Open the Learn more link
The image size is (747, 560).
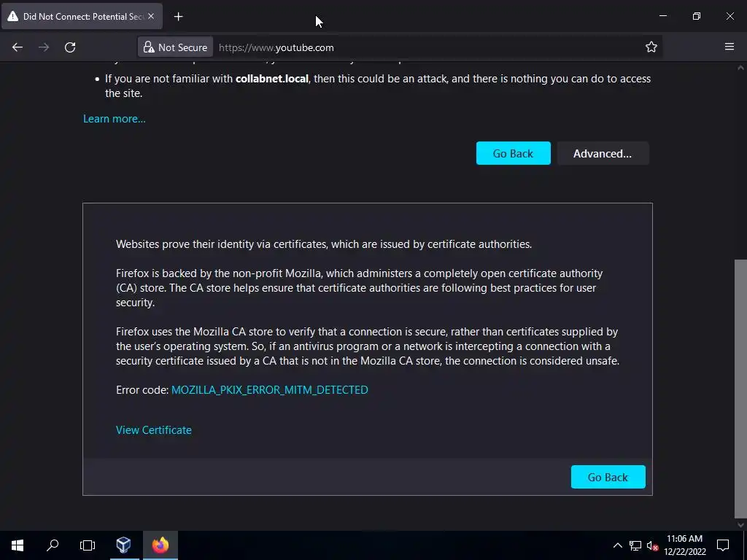coord(115,119)
